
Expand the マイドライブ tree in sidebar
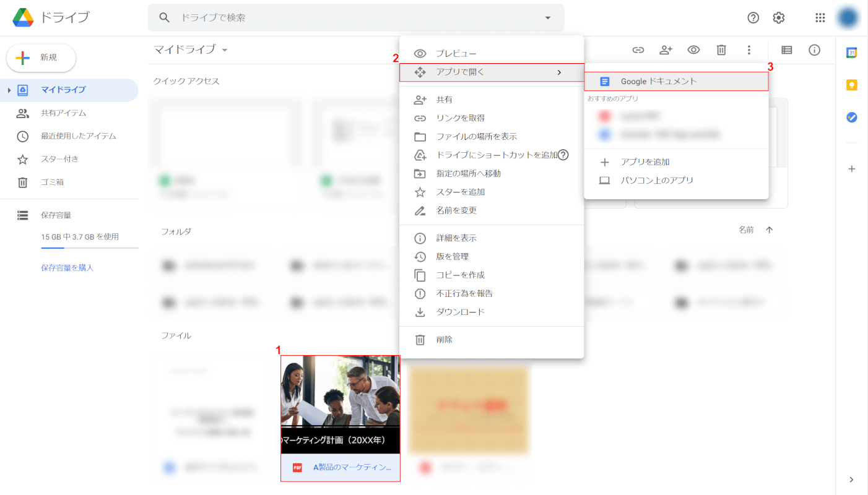point(9,90)
